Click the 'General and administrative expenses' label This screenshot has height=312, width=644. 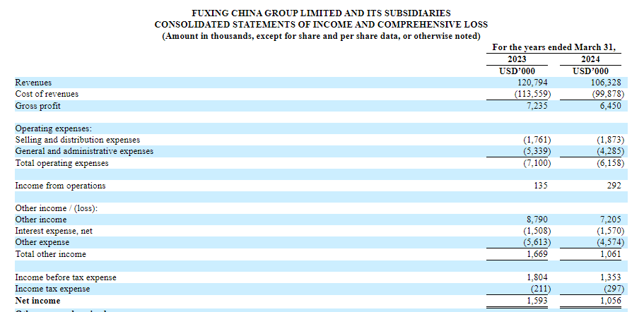[x=84, y=151]
